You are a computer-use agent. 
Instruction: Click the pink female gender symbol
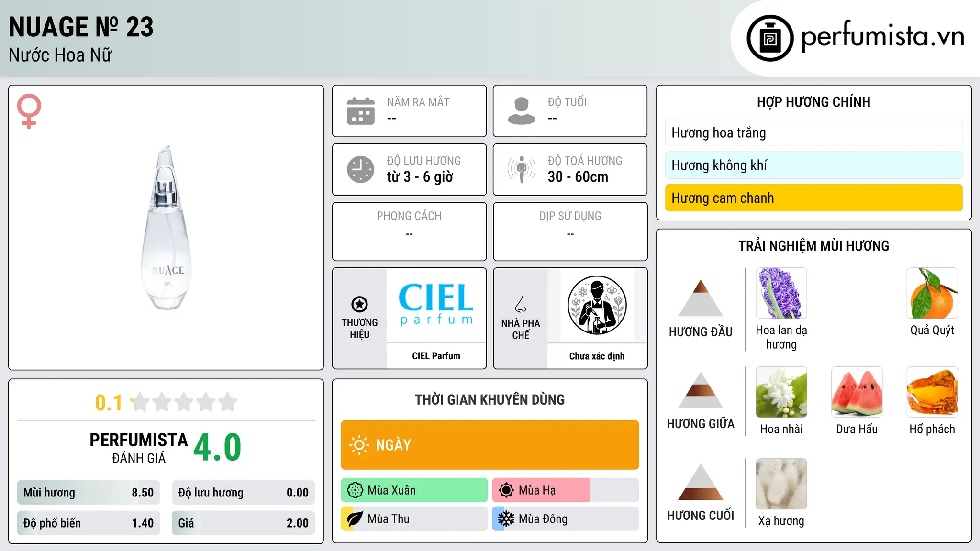(29, 111)
